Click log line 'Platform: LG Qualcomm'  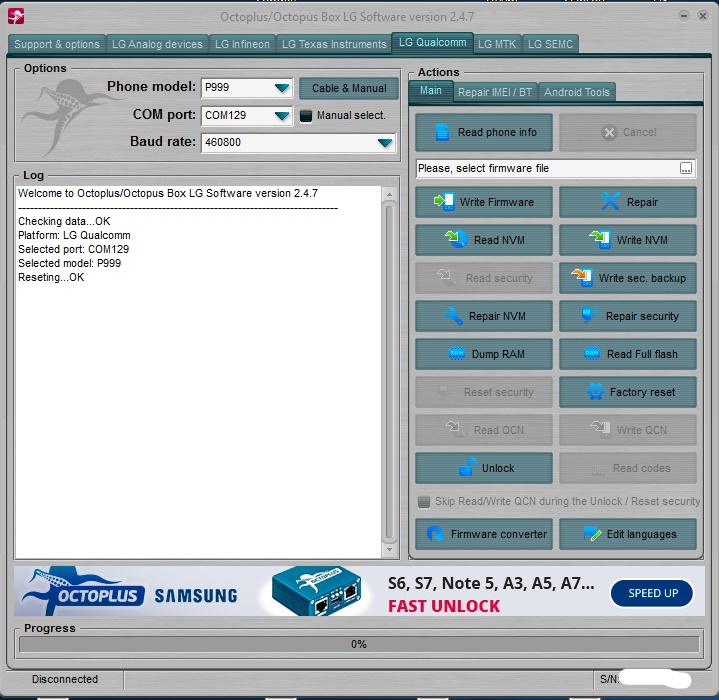(x=74, y=235)
